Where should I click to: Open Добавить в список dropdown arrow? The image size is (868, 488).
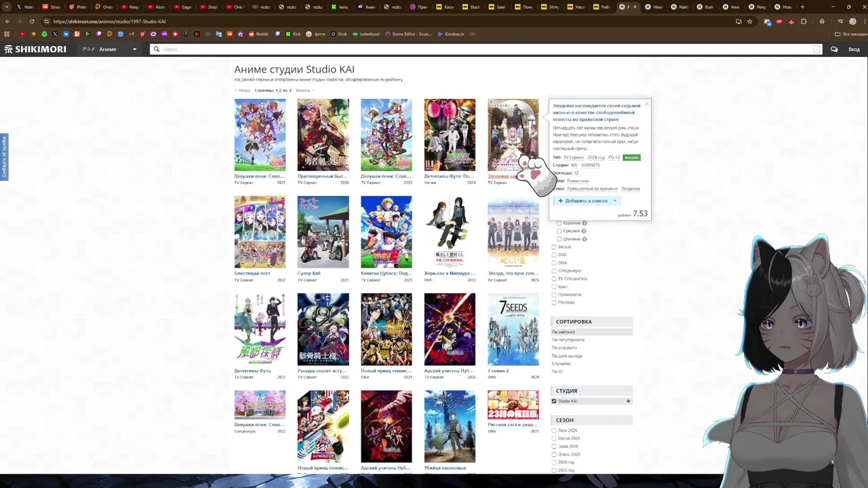(x=614, y=201)
